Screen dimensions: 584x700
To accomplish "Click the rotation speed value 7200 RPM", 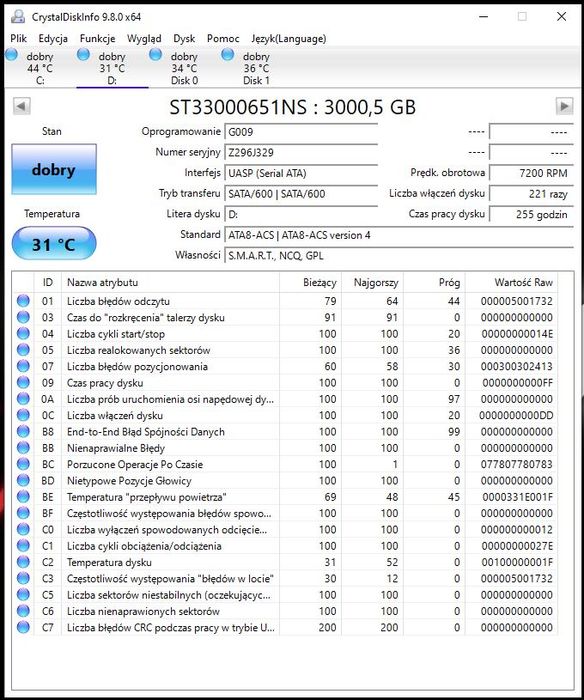I will (531, 173).
